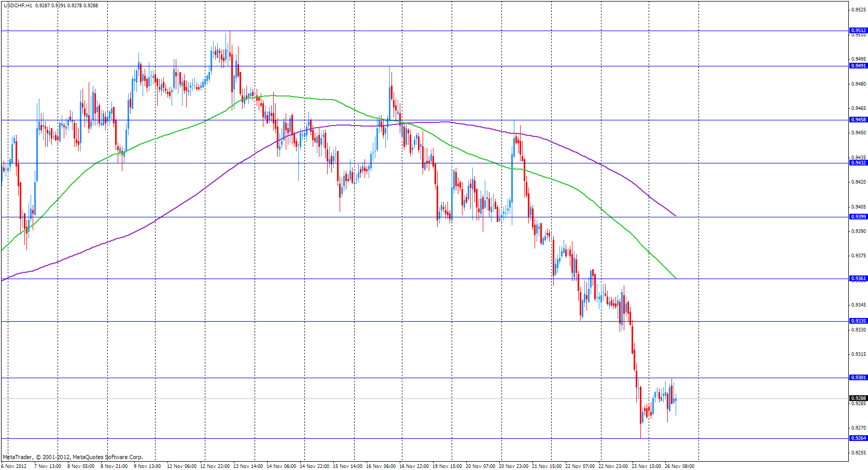Click the 0.9525 price axis label

coord(859,10)
